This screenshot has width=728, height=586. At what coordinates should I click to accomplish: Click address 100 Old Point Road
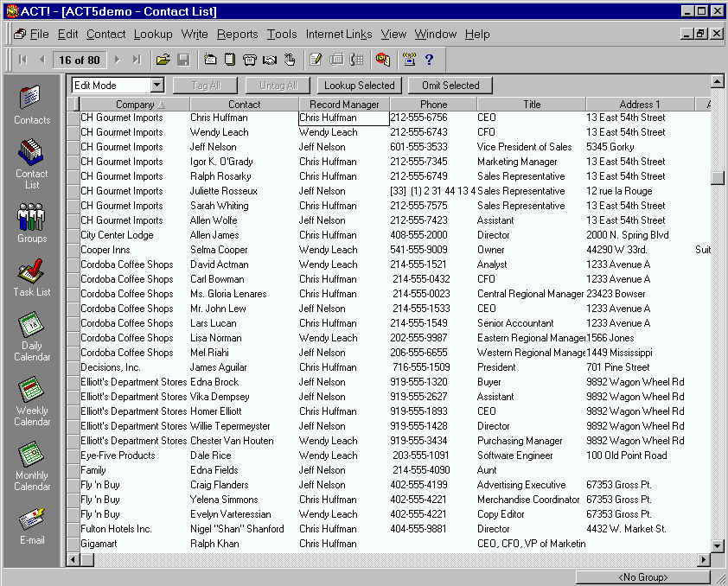(x=627, y=455)
